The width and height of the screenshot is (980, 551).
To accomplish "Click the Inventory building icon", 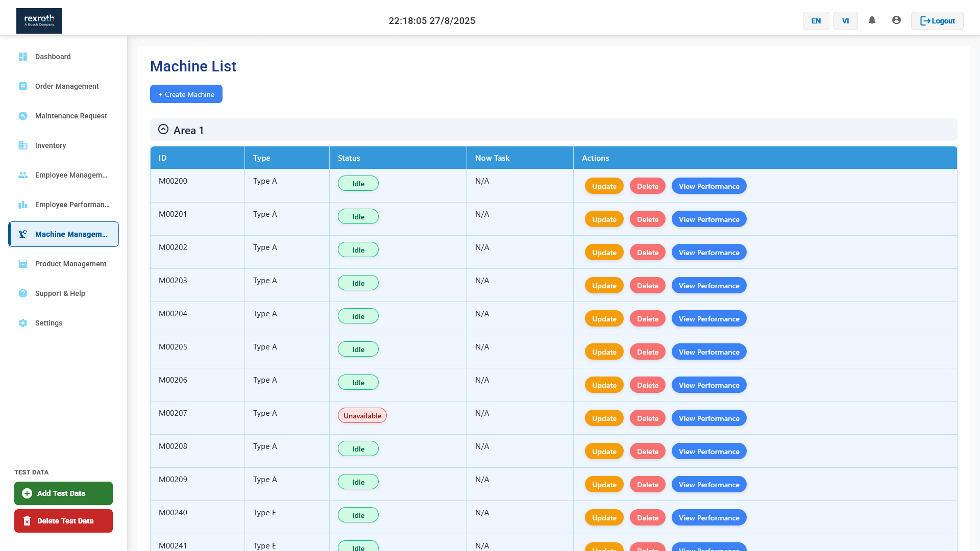I will (23, 145).
